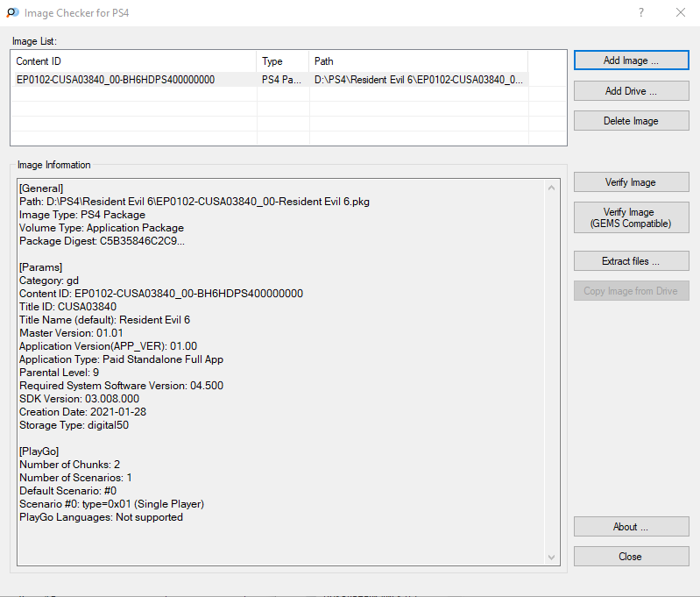700x597 pixels.
Task: Select row EP0102-CUSA03840_00-BH6HDPS400000000 in Image List
Action: (x=272, y=80)
